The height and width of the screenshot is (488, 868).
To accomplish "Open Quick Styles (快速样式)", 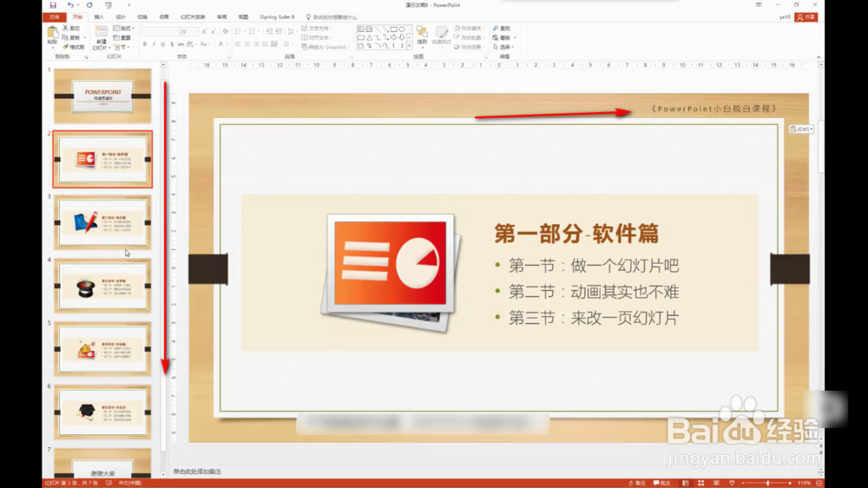I will [x=441, y=36].
